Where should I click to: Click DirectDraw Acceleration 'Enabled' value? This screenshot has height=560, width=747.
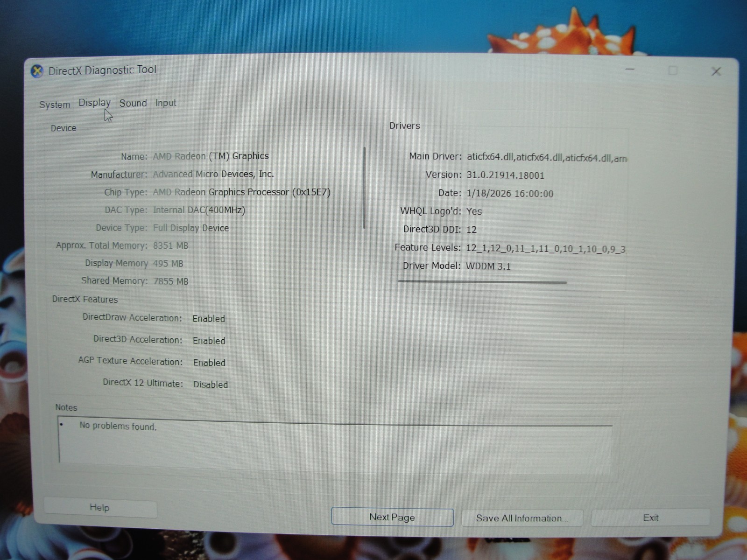pos(209,319)
